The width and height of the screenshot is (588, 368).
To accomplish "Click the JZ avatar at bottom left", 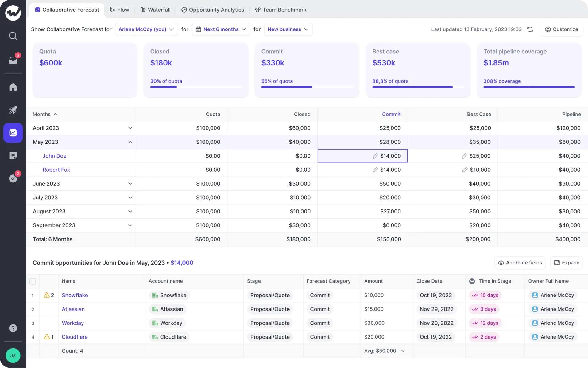I will [x=13, y=355].
